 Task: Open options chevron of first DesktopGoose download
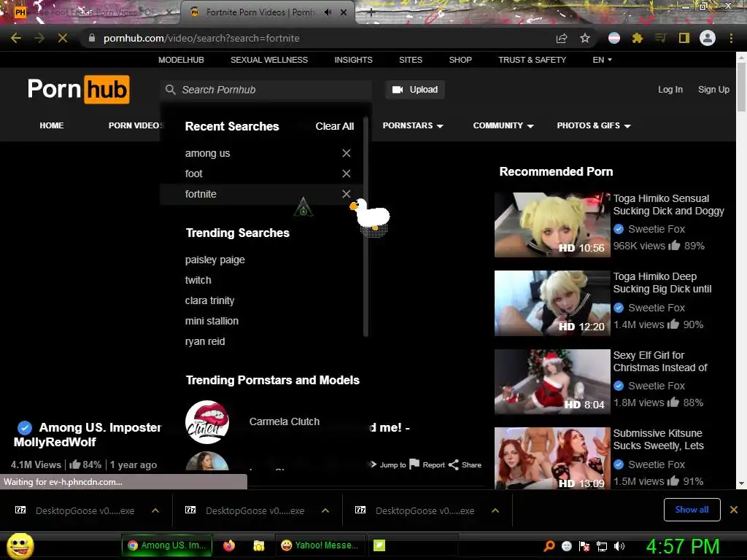pyautogui.click(x=155, y=510)
